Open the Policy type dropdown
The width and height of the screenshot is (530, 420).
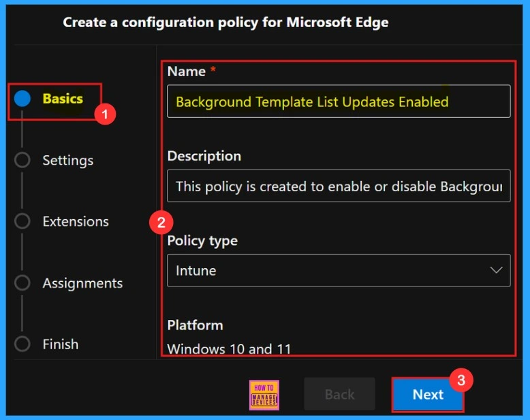(x=339, y=270)
